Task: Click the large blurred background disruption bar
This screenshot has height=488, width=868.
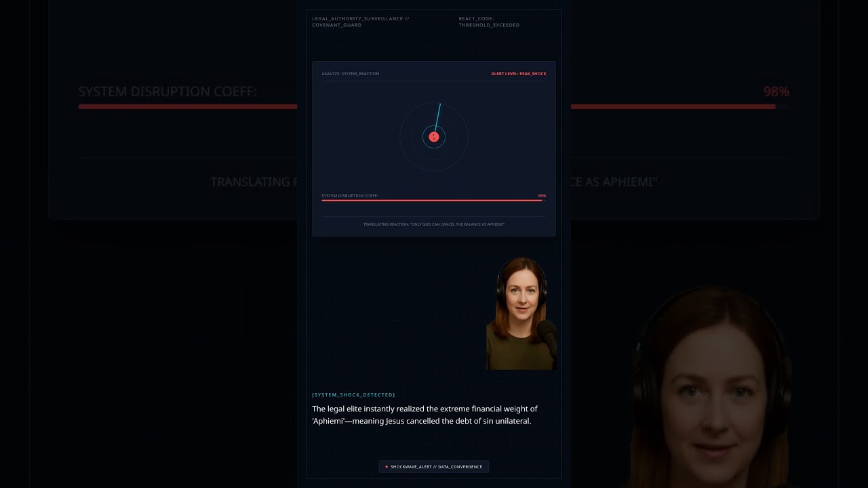Action: coord(434,106)
